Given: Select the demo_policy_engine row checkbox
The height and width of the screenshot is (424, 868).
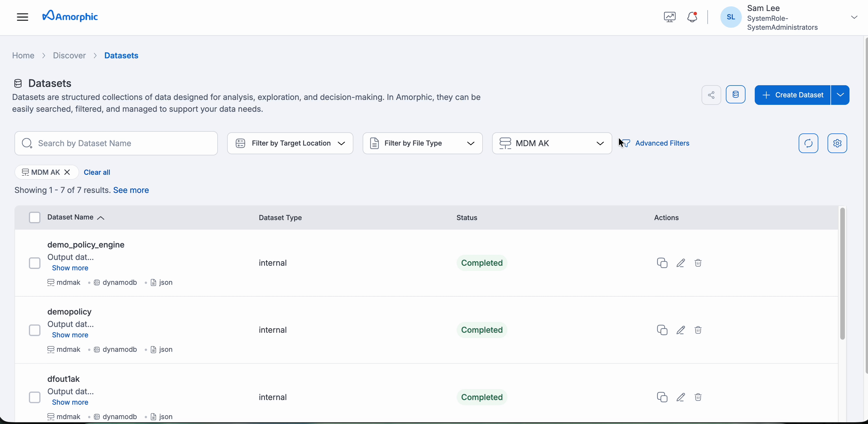Looking at the screenshot, I should pyautogui.click(x=34, y=263).
